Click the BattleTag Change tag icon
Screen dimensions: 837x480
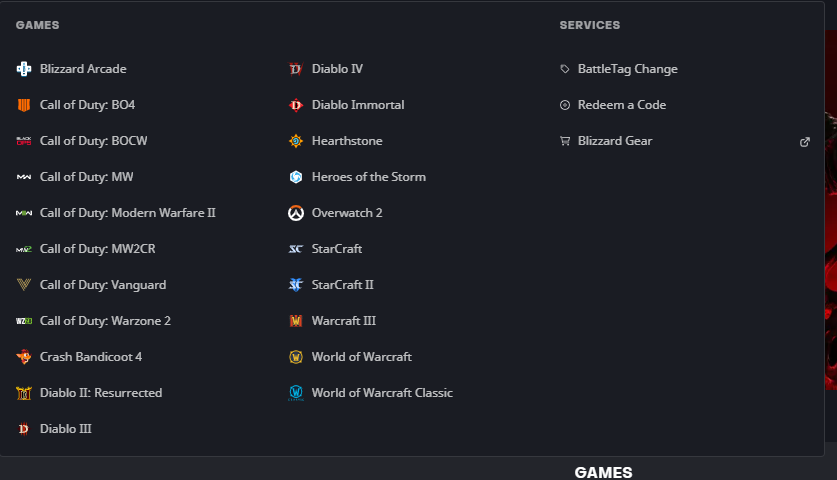point(565,69)
